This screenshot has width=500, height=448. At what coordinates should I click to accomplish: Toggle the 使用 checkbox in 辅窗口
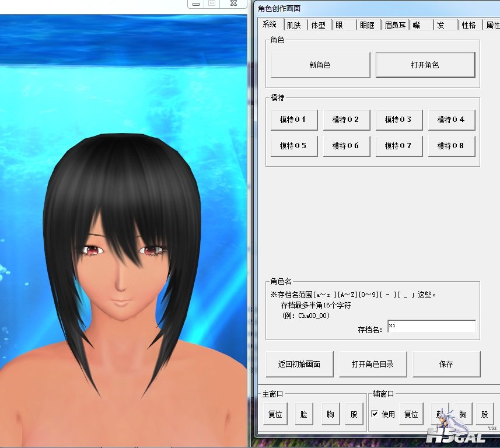tap(375, 414)
